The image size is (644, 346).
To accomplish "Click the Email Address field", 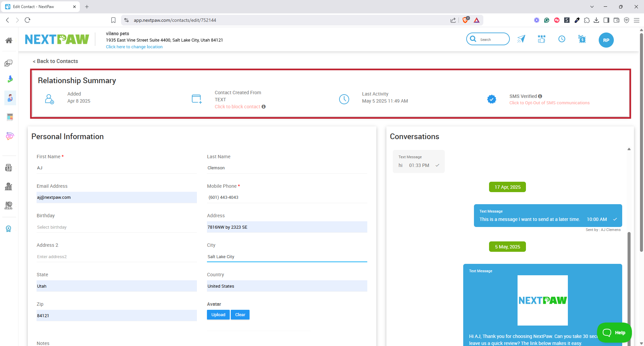I will [117, 197].
